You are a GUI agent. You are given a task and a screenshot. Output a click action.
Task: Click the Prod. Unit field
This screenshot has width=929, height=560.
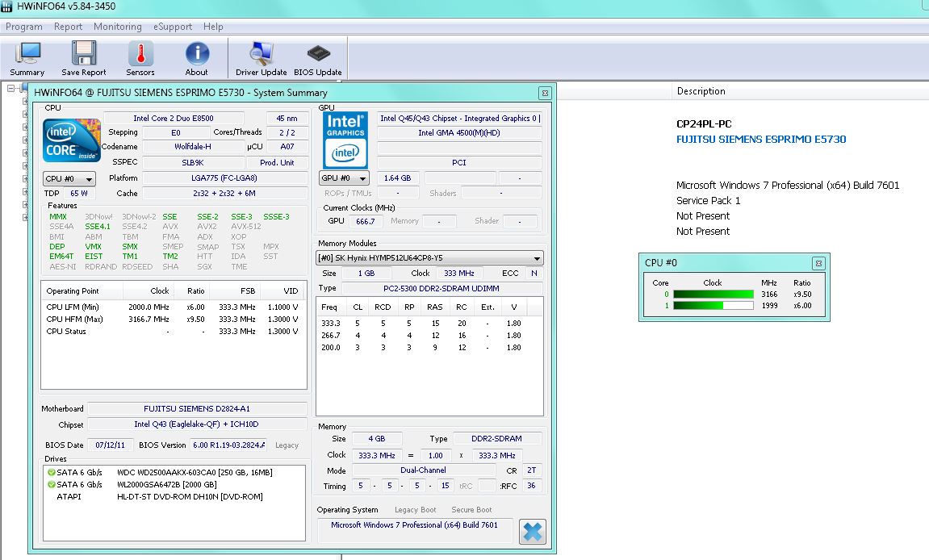pyautogui.click(x=278, y=162)
